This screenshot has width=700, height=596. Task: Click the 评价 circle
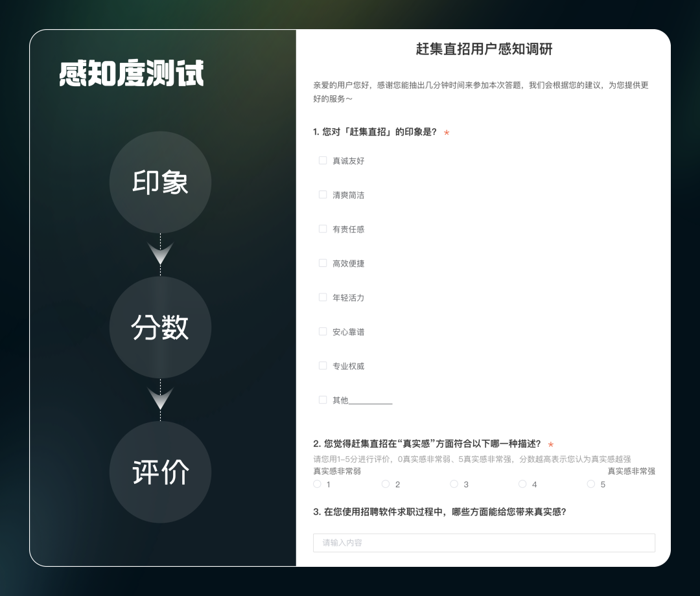click(160, 472)
